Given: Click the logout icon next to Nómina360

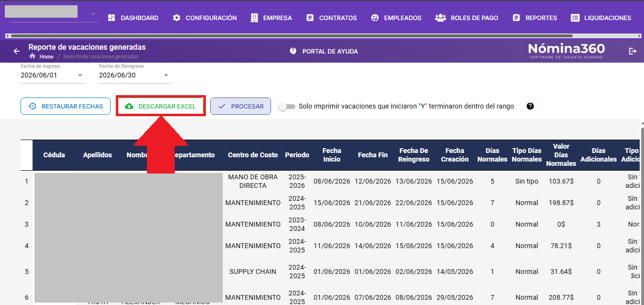Looking at the screenshot, I should pyautogui.click(x=633, y=51).
